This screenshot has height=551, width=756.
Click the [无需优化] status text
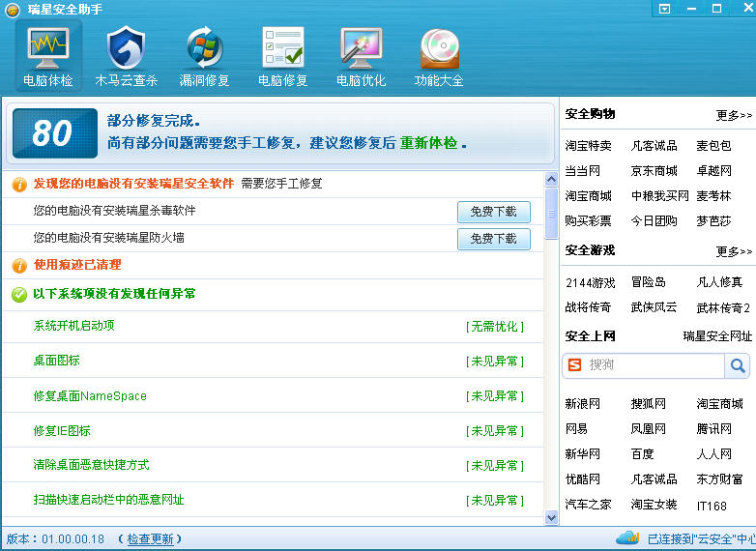click(x=495, y=327)
